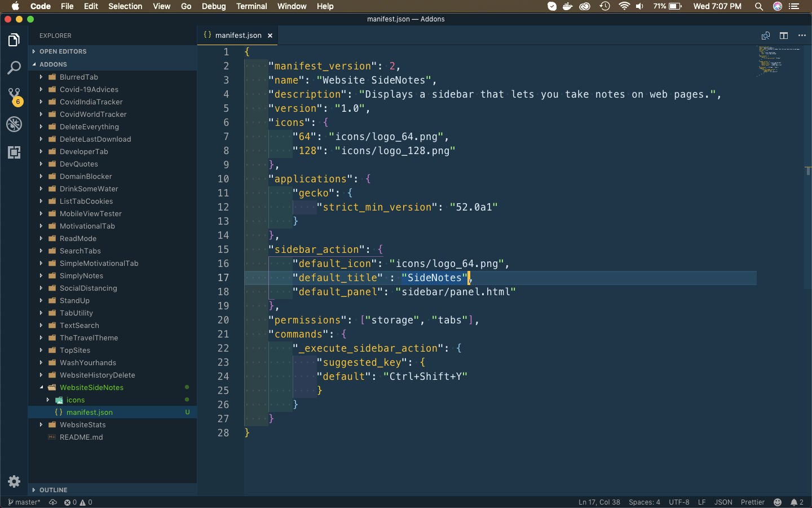Viewport: 812px width, 508px height.
Task: Open the Terminal menu
Action: tap(251, 6)
